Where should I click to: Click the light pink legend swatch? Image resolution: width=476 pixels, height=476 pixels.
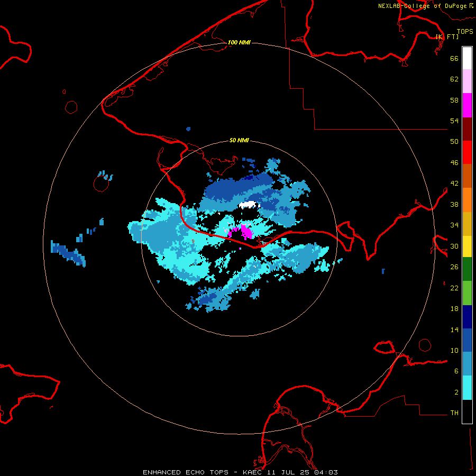pyautogui.click(x=467, y=81)
